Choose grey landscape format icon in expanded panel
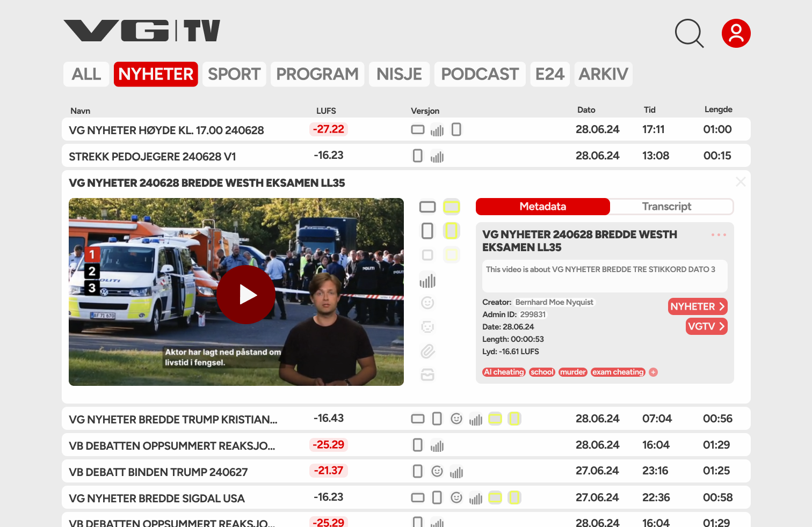Image resolution: width=812 pixels, height=527 pixels. click(427, 207)
